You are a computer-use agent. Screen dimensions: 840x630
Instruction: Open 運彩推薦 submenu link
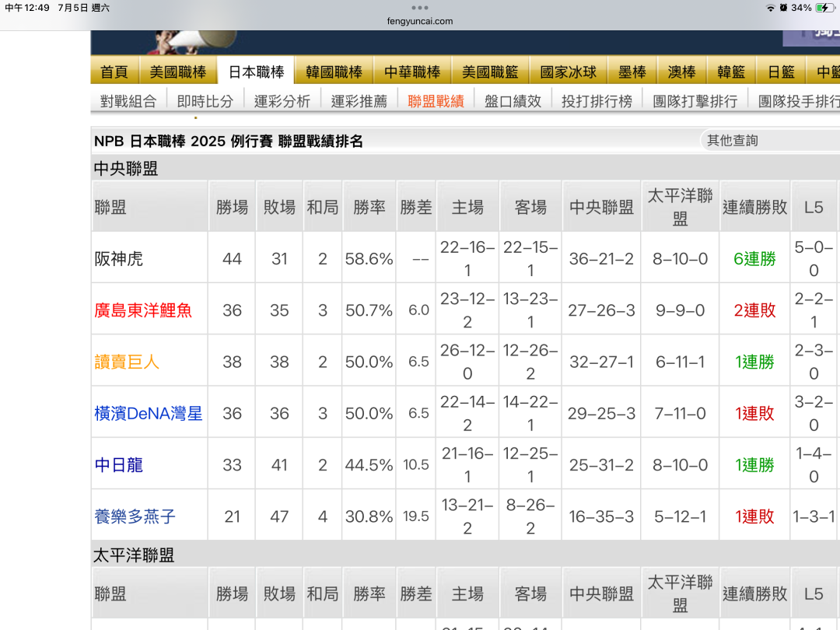click(x=359, y=101)
